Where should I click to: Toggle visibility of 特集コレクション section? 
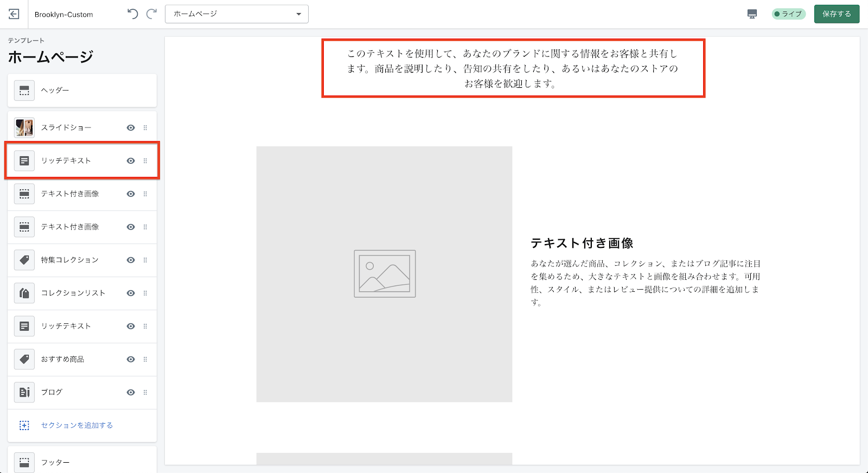click(131, 260)
